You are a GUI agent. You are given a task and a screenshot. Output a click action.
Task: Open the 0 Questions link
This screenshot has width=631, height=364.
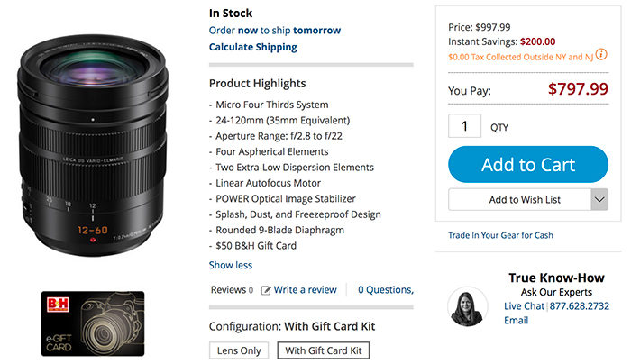tap(385, 290)
